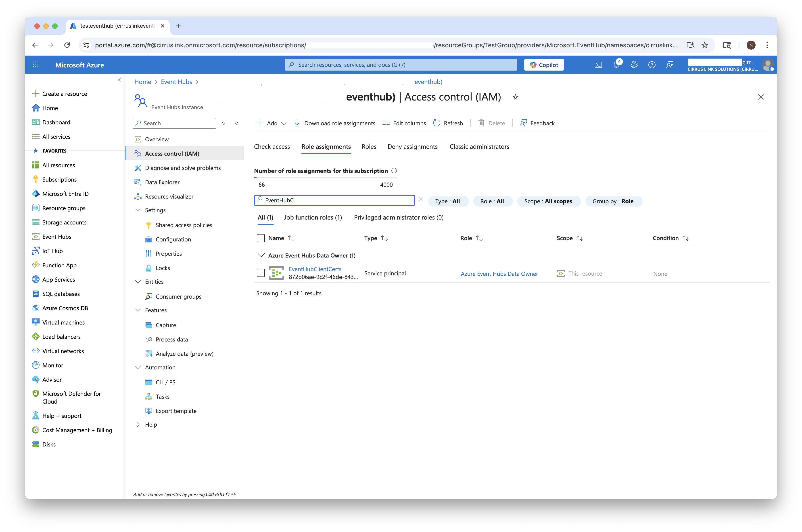Favorite this page with the star icon
The height and width of the screenshot is (532, 802).
515,97
